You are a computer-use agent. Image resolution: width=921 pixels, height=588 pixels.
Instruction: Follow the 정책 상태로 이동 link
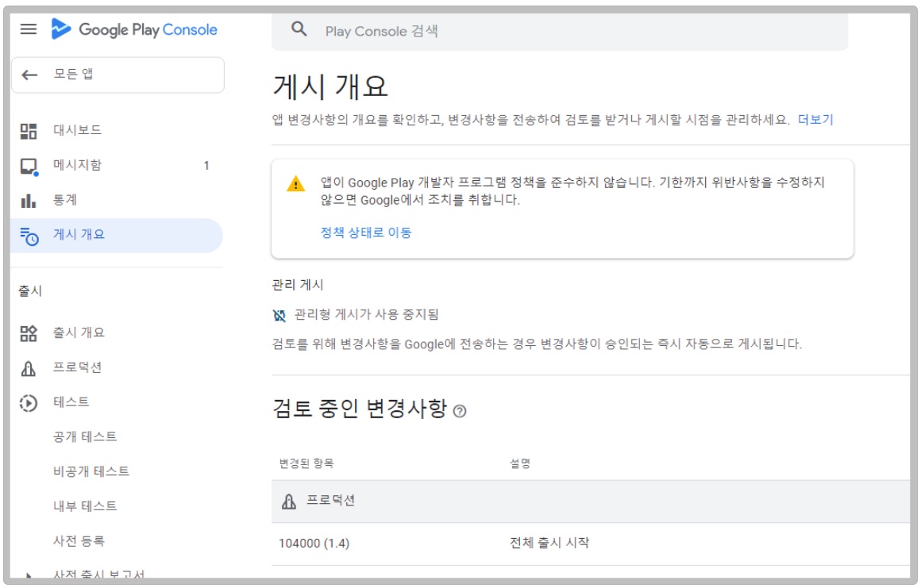[x=366, y=233]
